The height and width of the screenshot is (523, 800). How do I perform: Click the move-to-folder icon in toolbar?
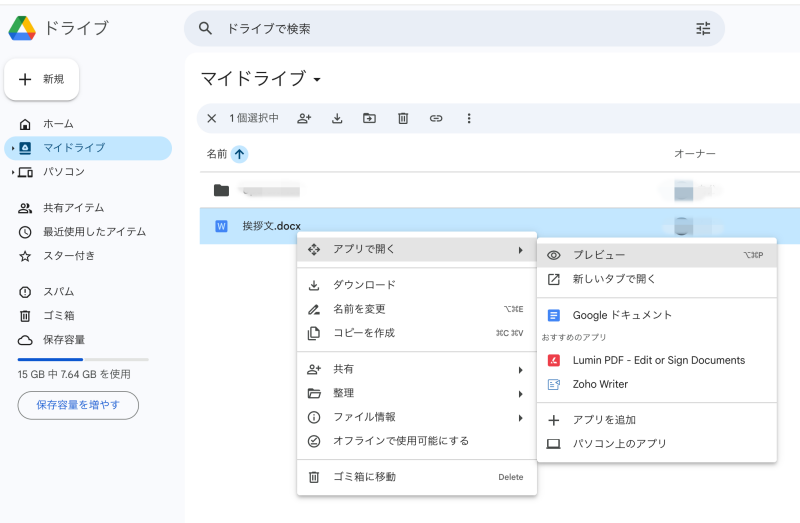(370, 118)
